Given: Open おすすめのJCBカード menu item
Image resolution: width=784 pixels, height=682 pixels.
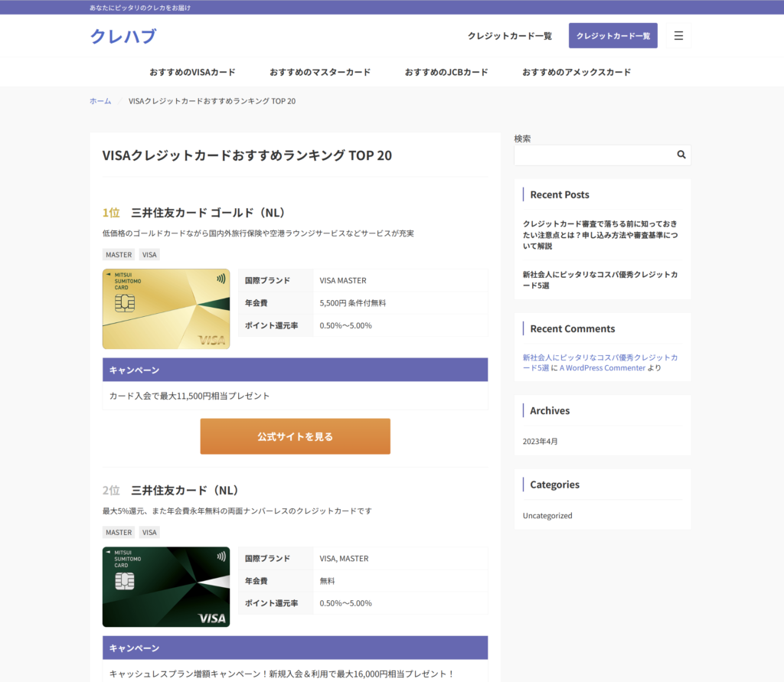Looking at the screenshot, I should click(x=446, y=72).
